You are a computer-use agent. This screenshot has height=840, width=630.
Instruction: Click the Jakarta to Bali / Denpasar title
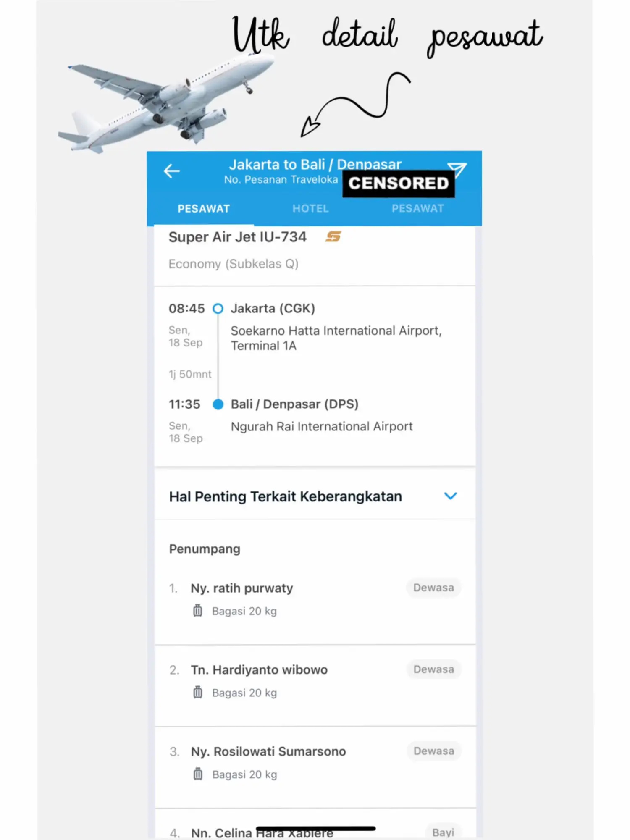pyautogui.click(x=315, y=164)
